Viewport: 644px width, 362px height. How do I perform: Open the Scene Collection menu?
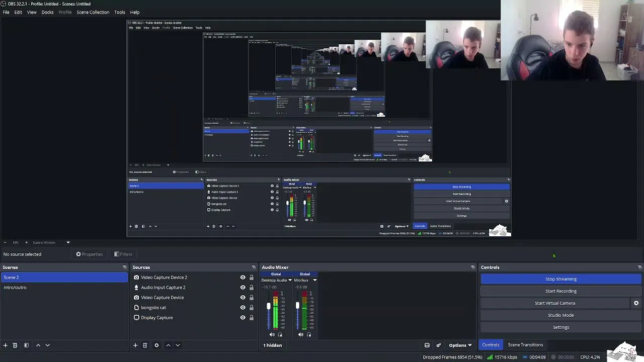coord(93,12)
